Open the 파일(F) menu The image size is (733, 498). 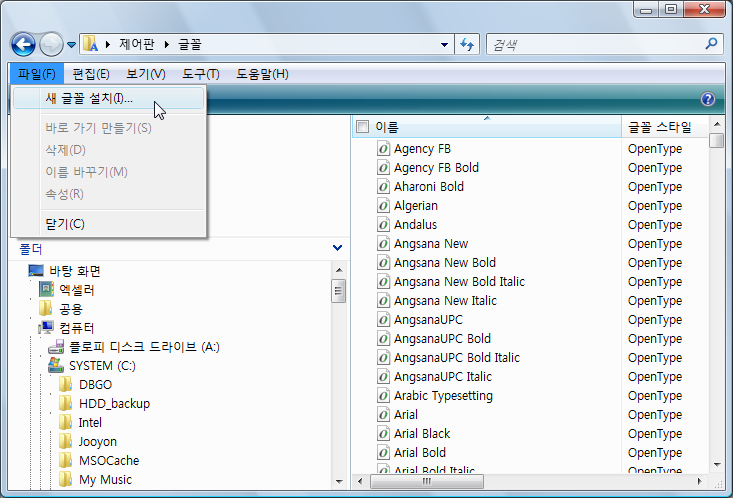pyautogui.click(x=36, y=74)
